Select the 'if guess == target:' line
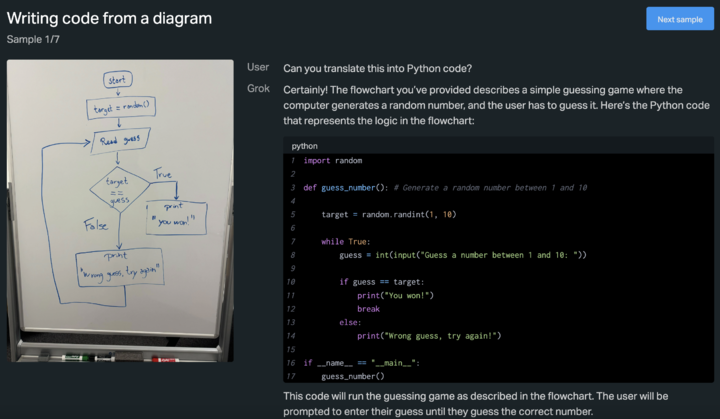This screenshot has width=720, height=419. 382,282
